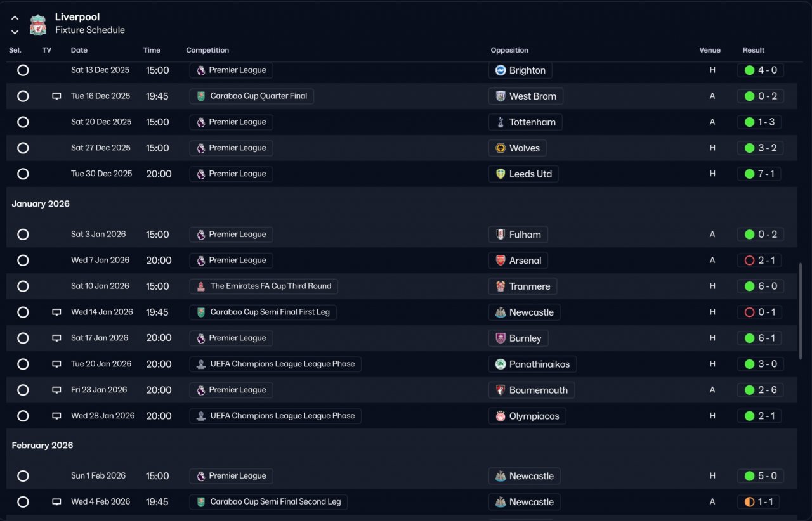This screenshot has height=521, width=812.
Task: Select the Panathinaikos fixture radio button
Action: (23, 364)
